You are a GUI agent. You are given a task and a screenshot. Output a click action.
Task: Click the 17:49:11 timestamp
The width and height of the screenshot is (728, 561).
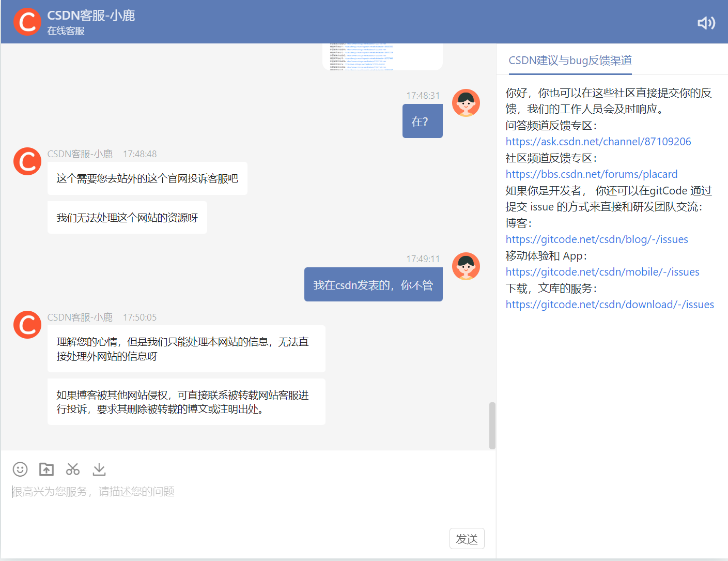(423, 259)
